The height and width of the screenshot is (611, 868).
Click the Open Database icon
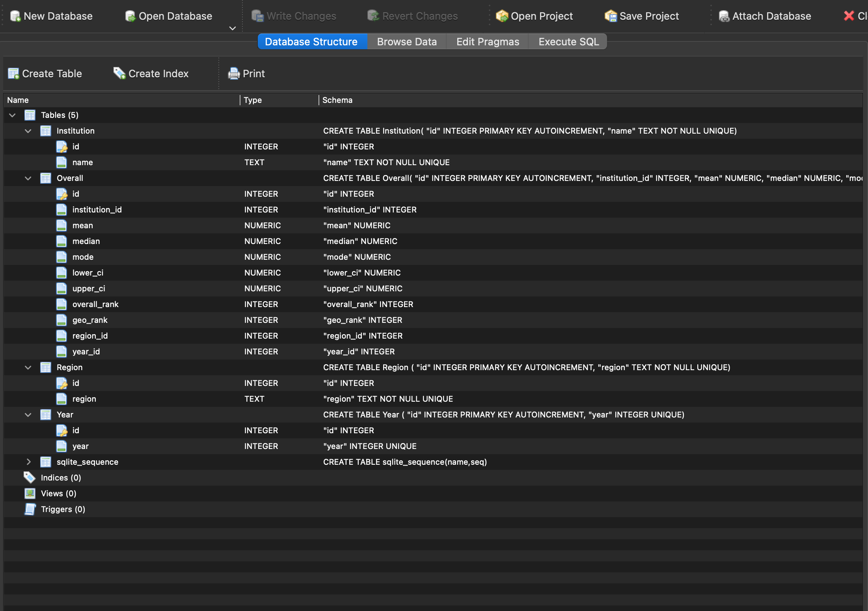130,16
